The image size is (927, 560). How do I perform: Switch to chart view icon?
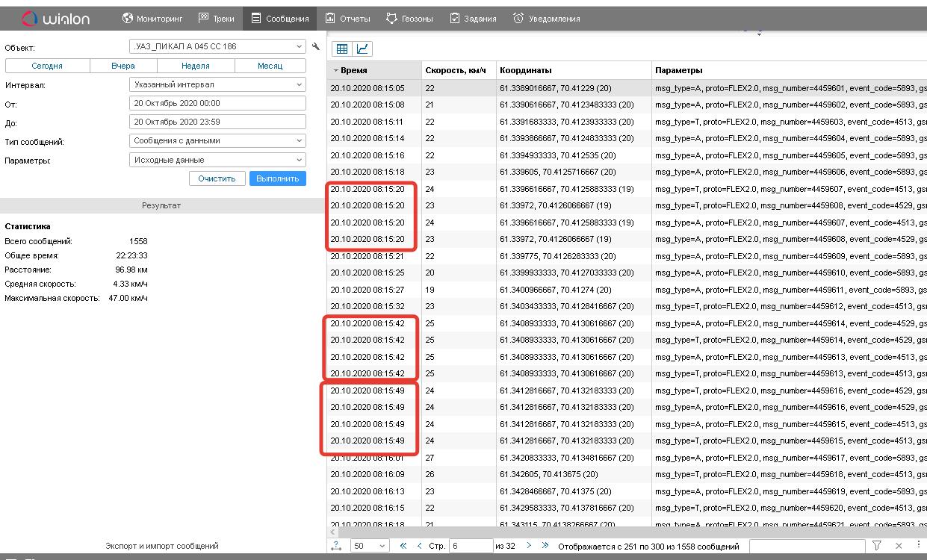[362, 49]
